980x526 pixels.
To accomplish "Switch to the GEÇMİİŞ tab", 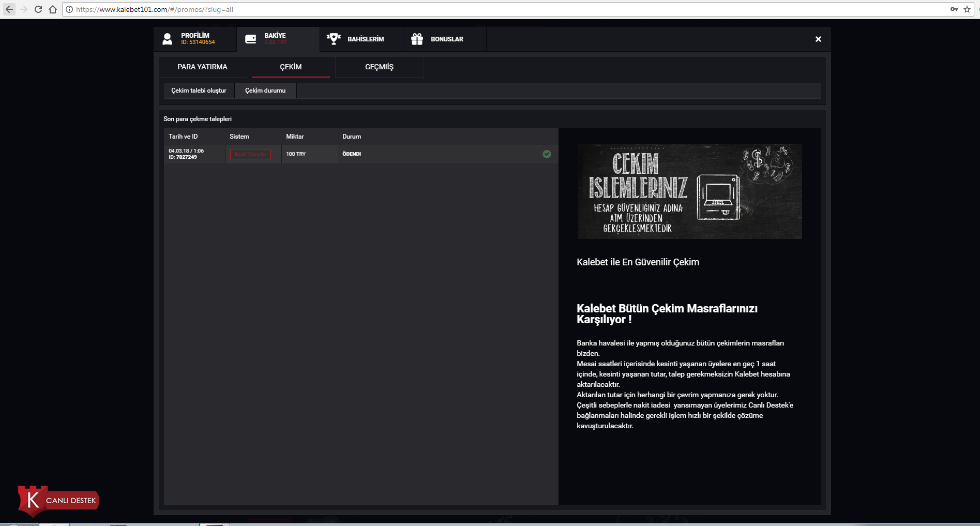I will (x=380, y=67).
